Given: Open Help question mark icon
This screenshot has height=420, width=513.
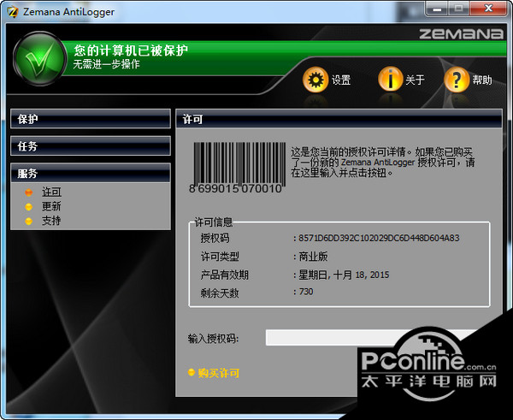Looking at the screenshot, I should (x=457, y=80).
